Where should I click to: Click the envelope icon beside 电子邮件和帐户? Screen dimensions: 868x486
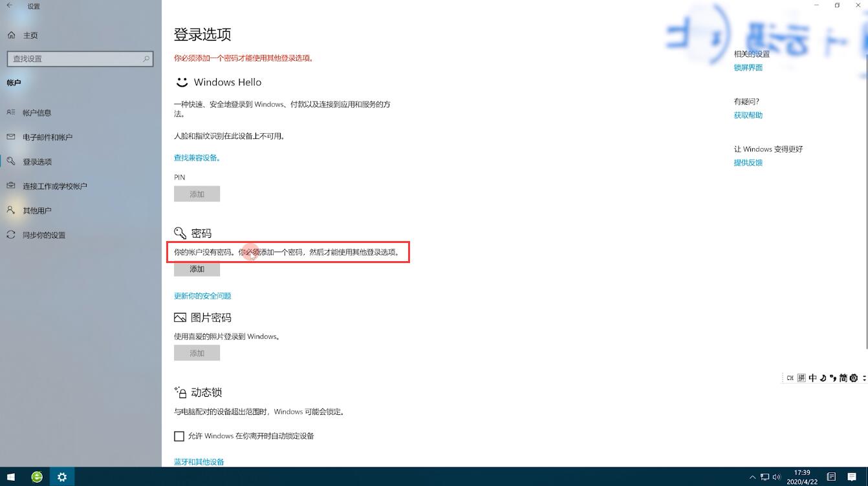[10, 136]
